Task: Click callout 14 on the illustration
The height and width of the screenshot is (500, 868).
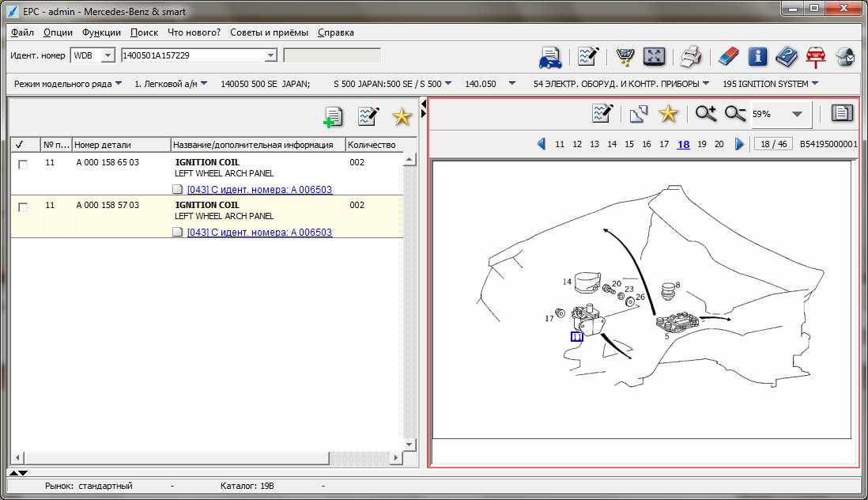Action: pos(567,282)
